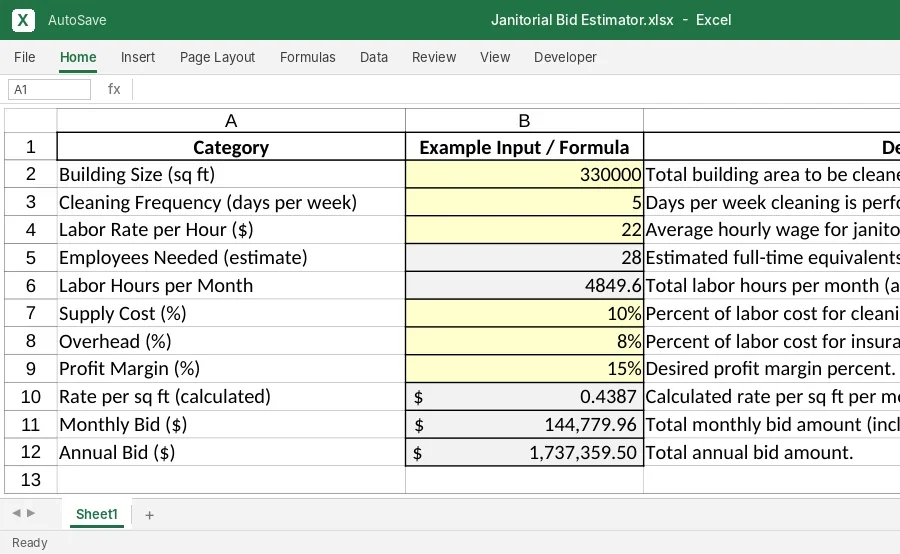This screenshot has width=900, height=554.
Task: Select the Monthly Bid ($) label cell
Action: pos(231,424)
